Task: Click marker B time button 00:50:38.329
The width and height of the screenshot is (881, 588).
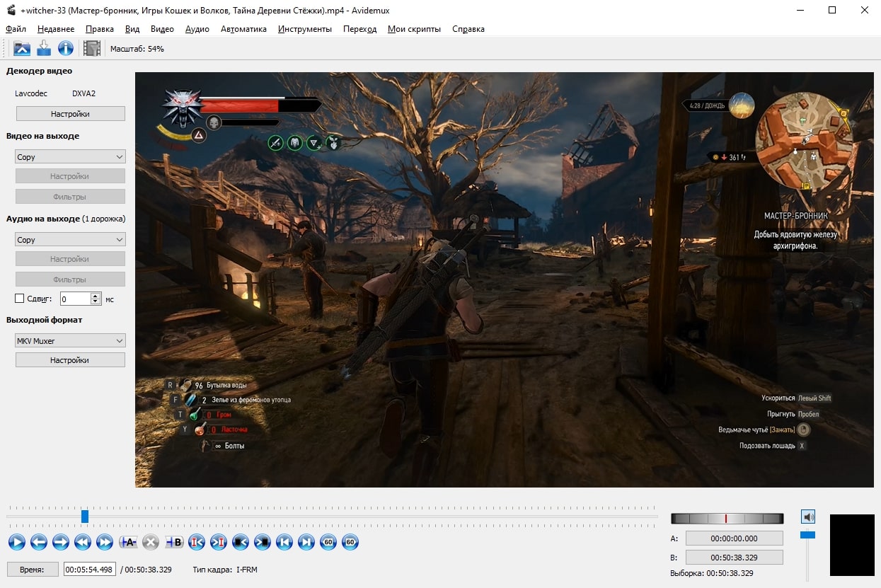Action: point(734,558)
